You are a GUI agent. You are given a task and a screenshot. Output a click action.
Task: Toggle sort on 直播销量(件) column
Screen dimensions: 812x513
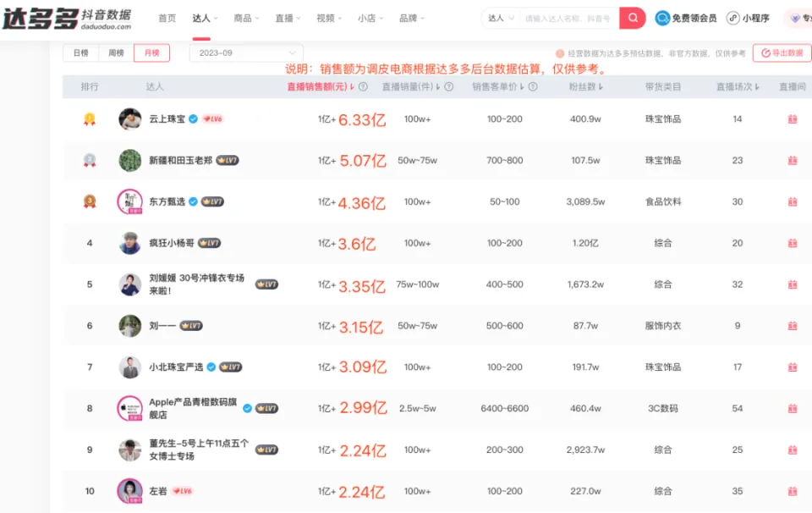439,85
